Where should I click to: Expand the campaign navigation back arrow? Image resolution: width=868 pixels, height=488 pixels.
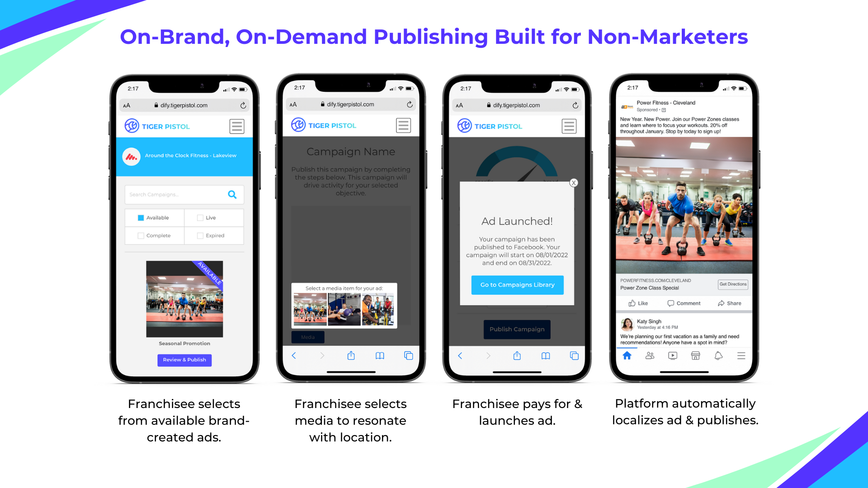pos(294,356)
